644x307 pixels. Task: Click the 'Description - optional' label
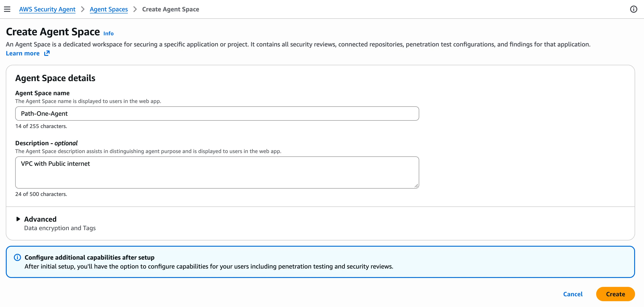pos(46,143)
